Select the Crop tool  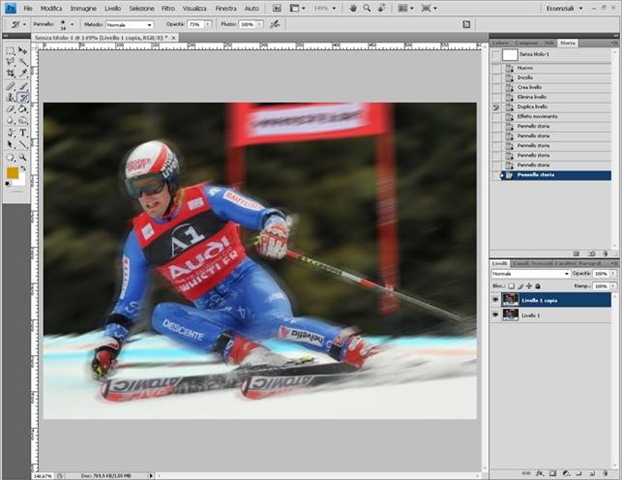[x=10, y=73]
